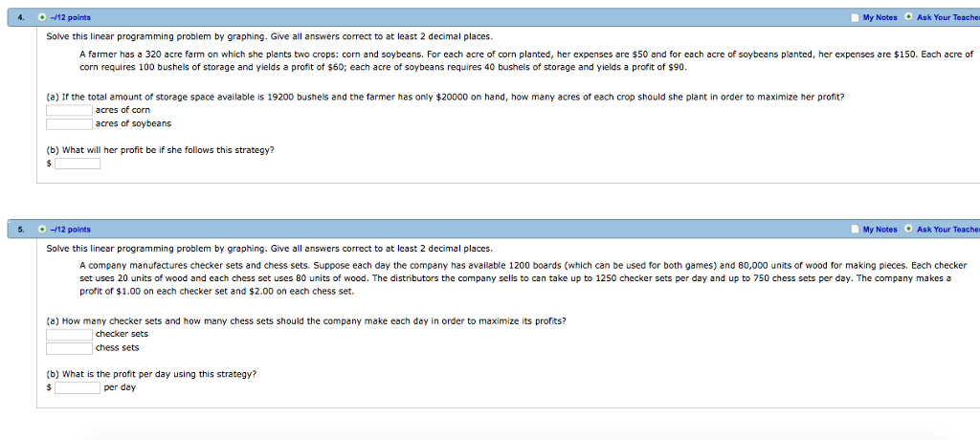This screenshot has width=980, height=440.
Task: Click the checker sets input box
Action: pyautogui.click(x=69, y=334)
